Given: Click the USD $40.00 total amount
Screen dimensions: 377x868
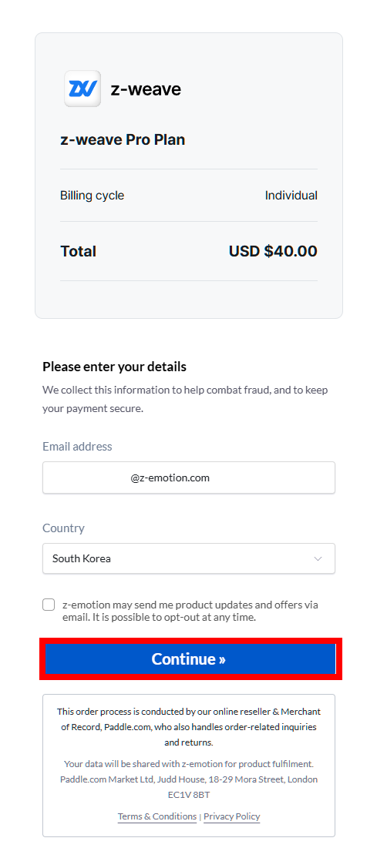Looking at the screenshot, I should point(273,251).
